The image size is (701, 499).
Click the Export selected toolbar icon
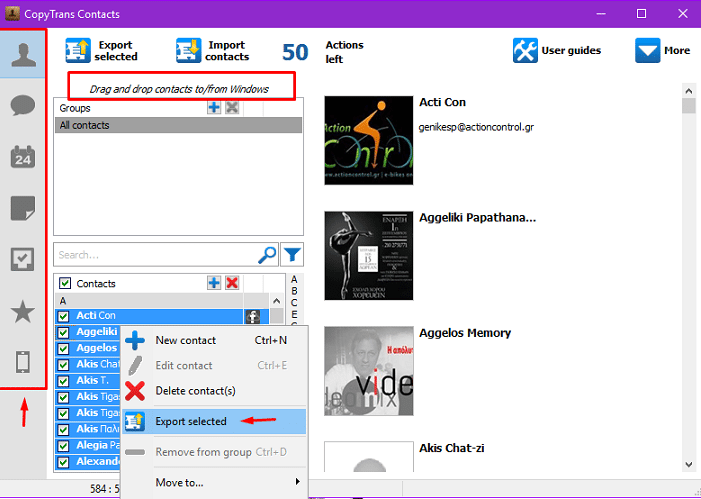78,51
